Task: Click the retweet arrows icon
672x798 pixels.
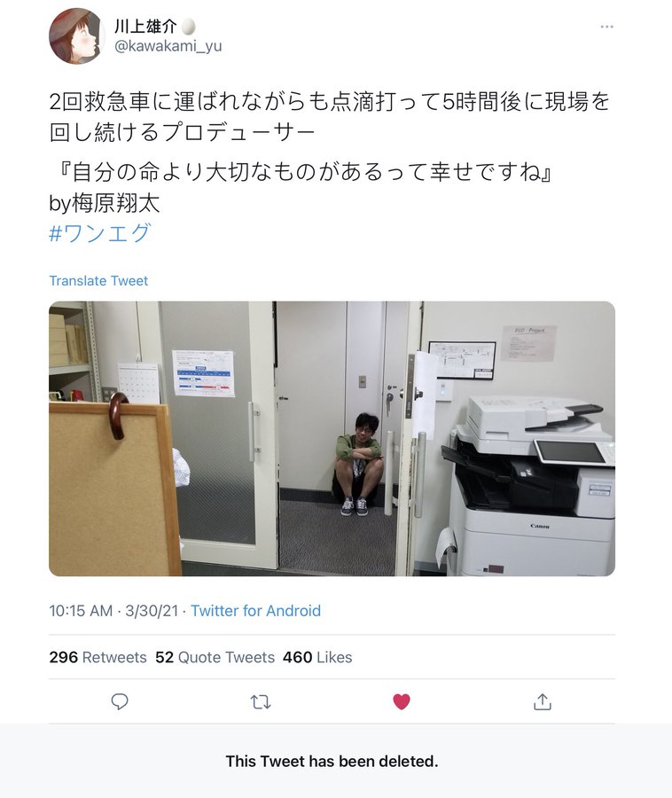Action: point(261,702)
